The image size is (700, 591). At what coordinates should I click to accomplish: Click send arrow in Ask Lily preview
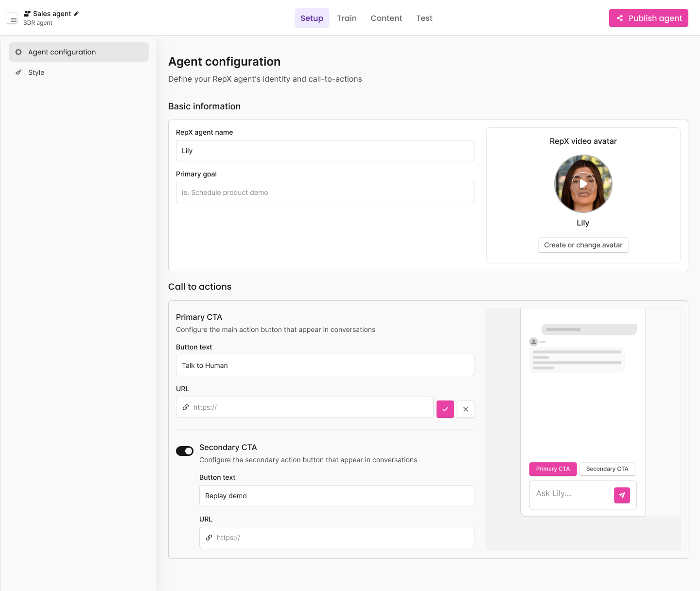coord(622,495)
